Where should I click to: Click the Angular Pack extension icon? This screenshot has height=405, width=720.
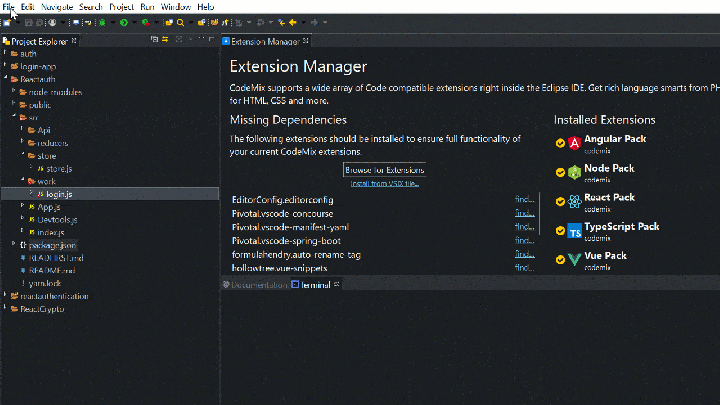575,143
